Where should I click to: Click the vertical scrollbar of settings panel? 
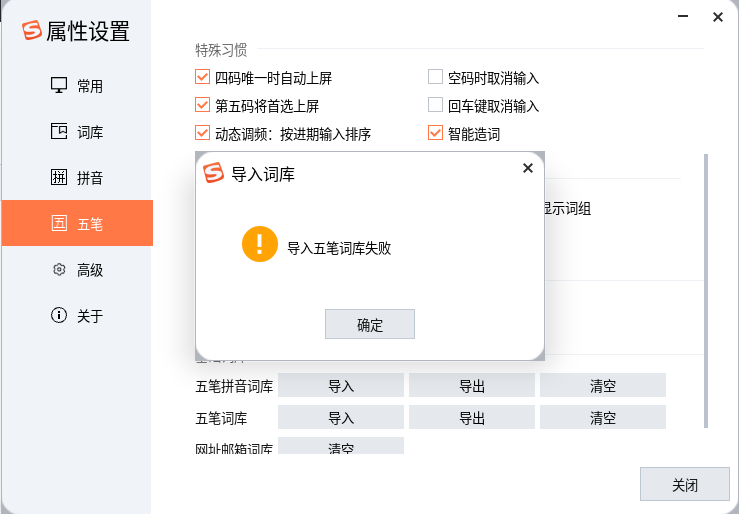coord(706,291)
